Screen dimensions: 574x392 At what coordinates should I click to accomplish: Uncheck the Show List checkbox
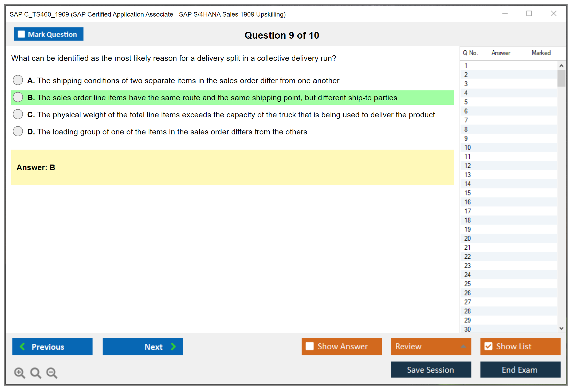click(488, 346)
